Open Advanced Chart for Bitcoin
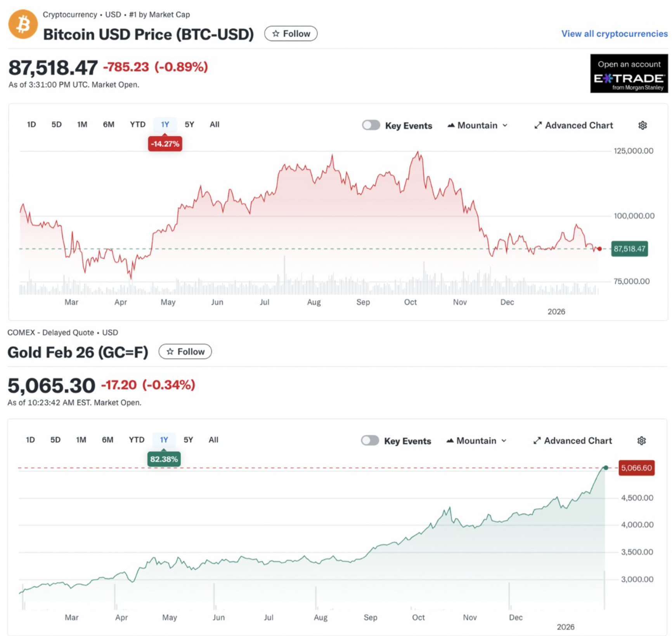Image resolution: width=672 pixels, height=636 pixels. [x=573, y=125]
